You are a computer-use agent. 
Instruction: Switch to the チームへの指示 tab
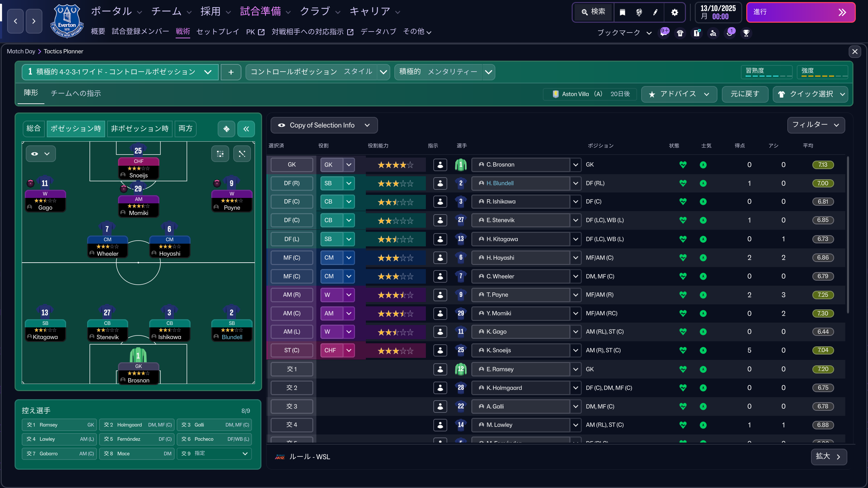(x=76, y=94)
